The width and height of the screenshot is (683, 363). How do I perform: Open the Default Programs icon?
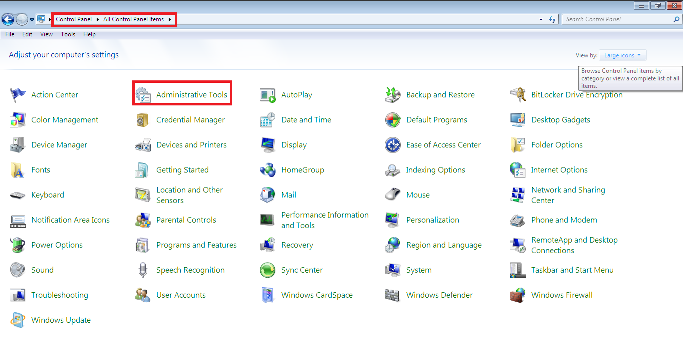pos(392,120)
